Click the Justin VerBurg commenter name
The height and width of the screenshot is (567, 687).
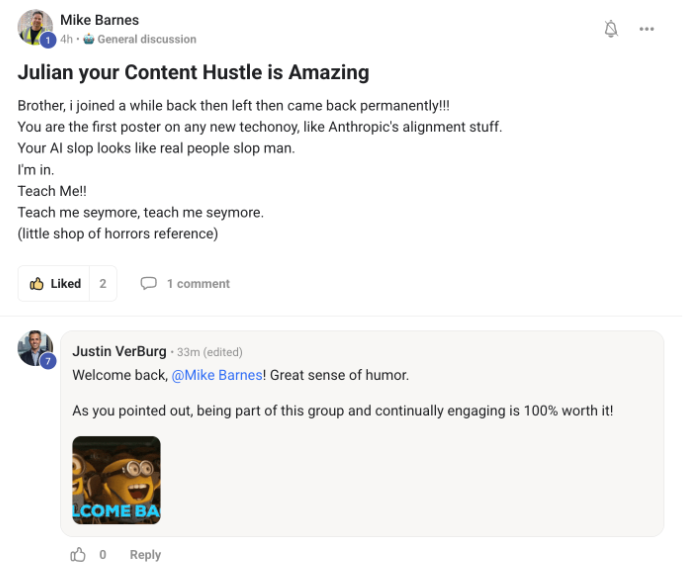point(119,352)
